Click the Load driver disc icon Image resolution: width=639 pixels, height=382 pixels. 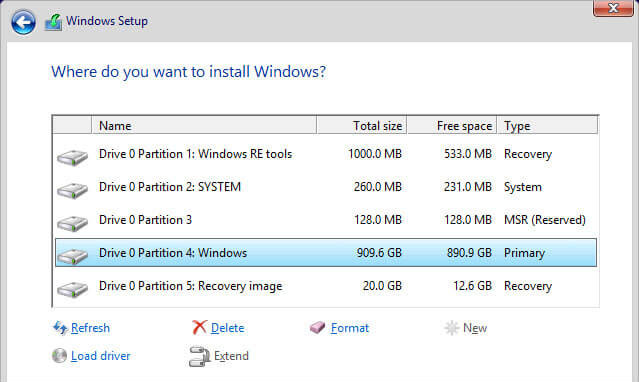coord(59,356)
